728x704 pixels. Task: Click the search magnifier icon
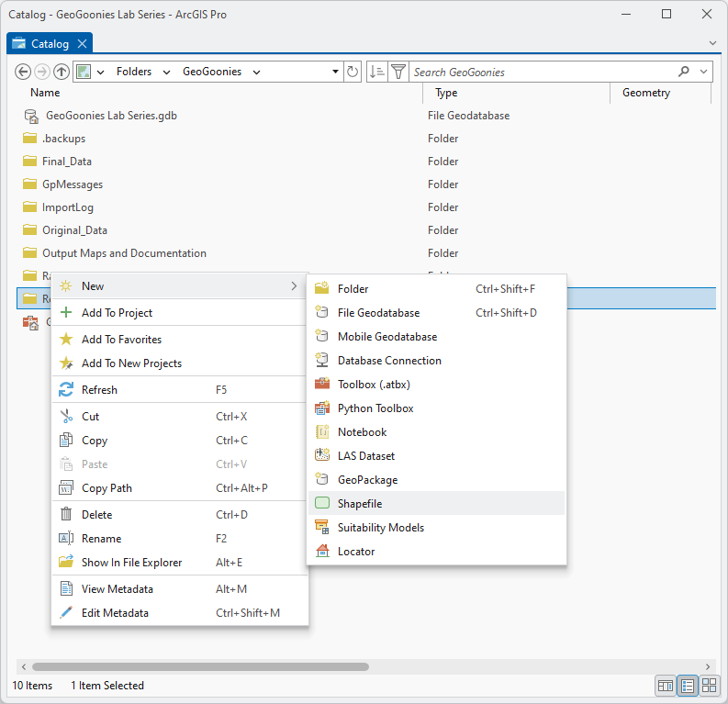[684, 72]
